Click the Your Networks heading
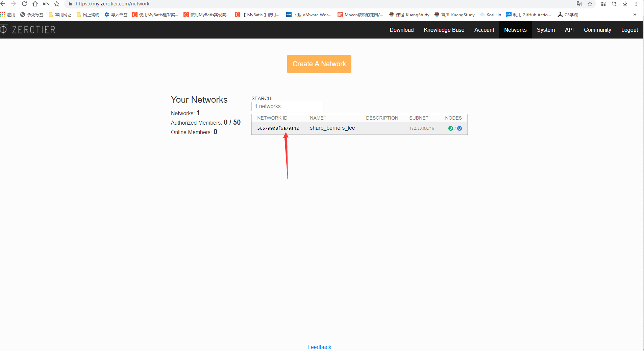644x351 pixels. pos(199,100)
